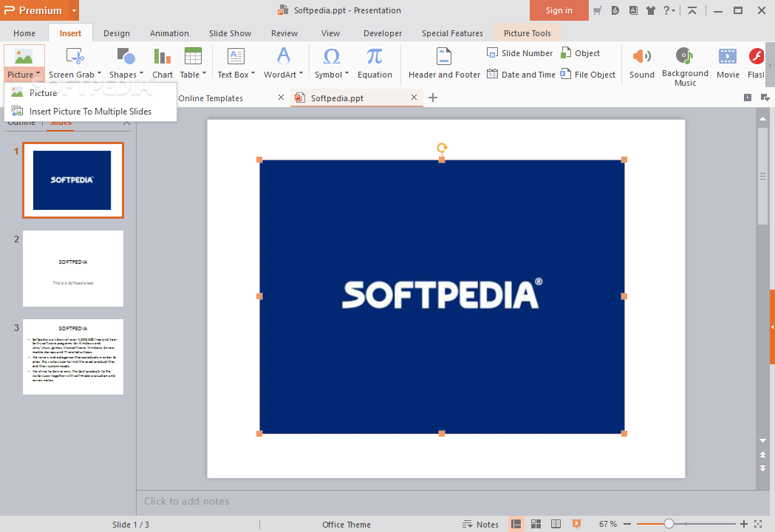Open the Picture Tools tab
This screenshot has width=775, height=532.
coord(527,33)
